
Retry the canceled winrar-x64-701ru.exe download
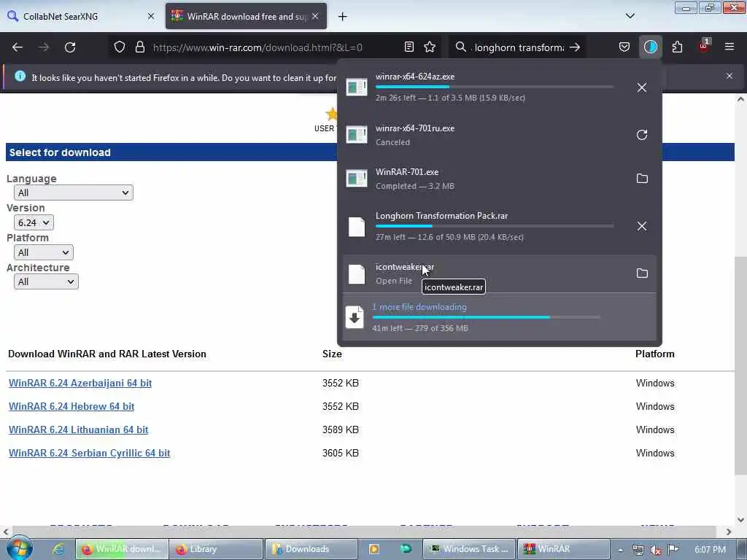[642, 135]
